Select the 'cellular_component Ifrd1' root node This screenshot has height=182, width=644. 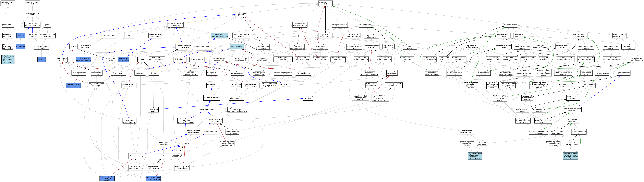coord(32,3)
